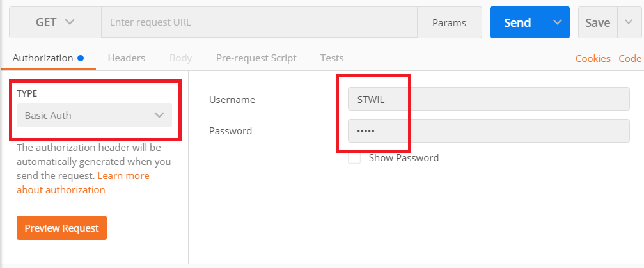The width and height of the screenshot is (644, 268).
Task: Open the Code snippet link
Action: [630, 59]
